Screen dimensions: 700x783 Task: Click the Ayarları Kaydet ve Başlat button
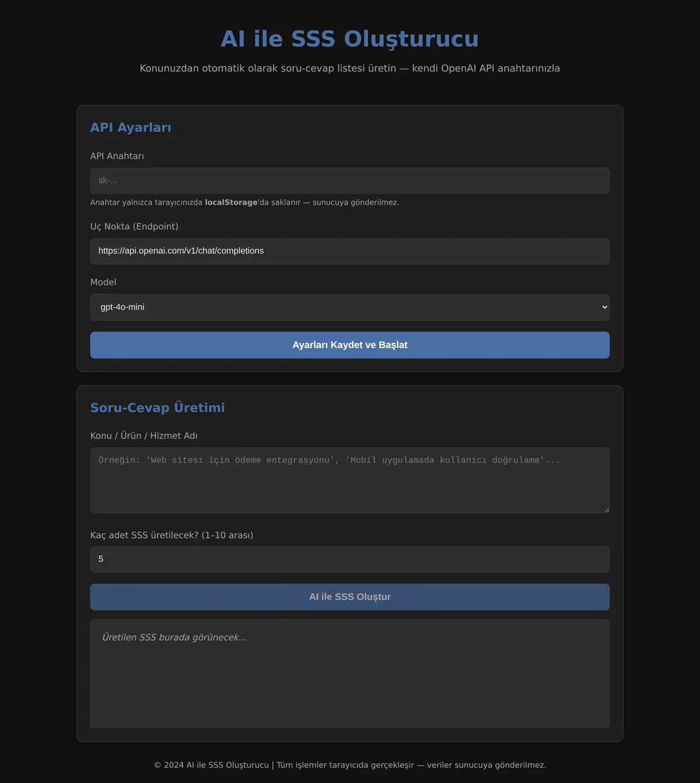(x=350, y=345)
